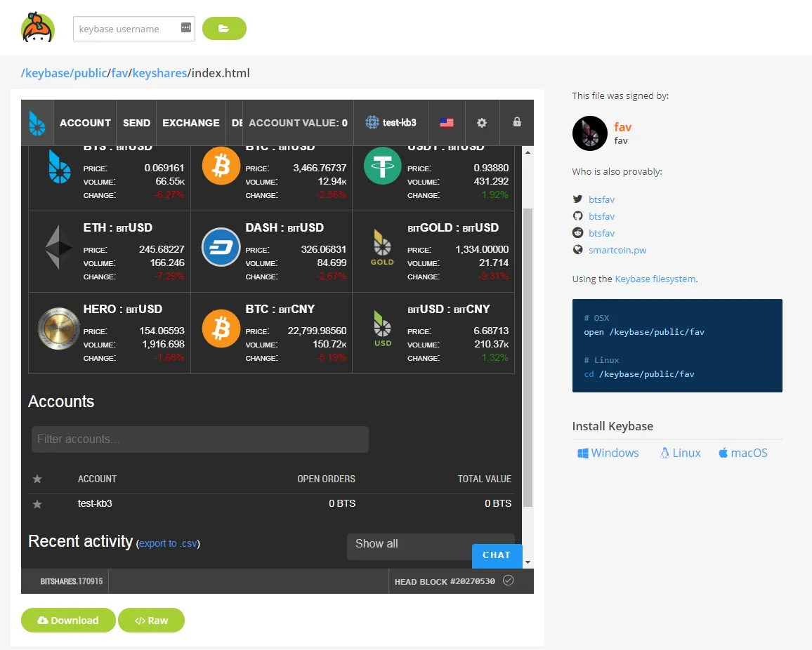Image resolution: width=812 pixels, height=650 pixels.
Task: Click the bitGOLD market icon
Action: [x=382, y=247]
